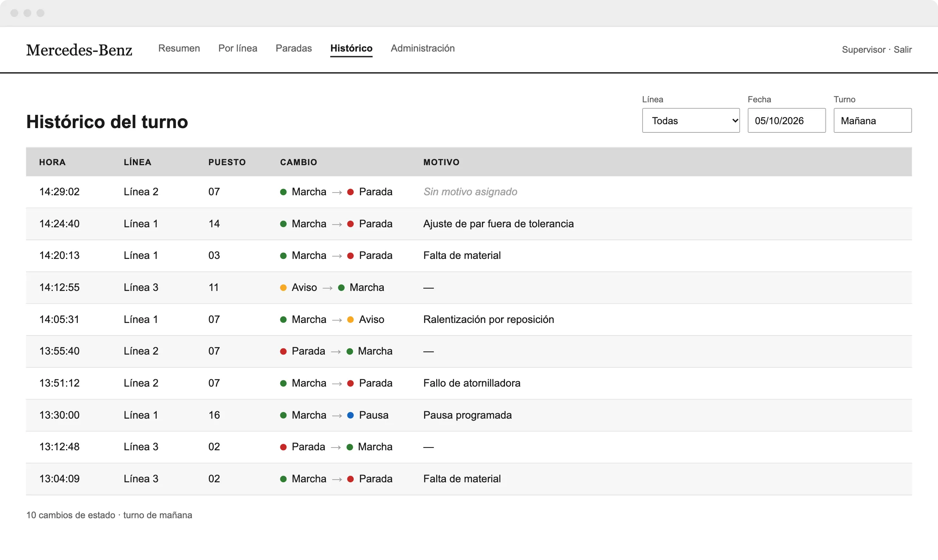Click the Supervisor · Salir link
The width and height of the screenshot is (938, 560).
877,50
